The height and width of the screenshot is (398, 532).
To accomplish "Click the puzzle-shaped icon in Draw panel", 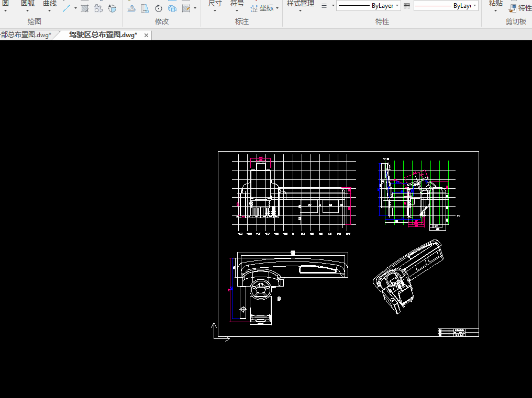I will point(98,8).
